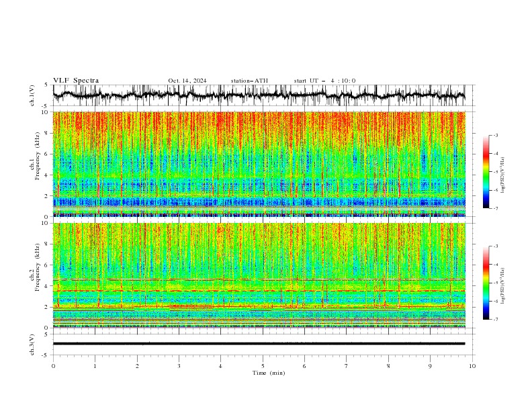Click time axis tick label "1" at bottom
The width and height of the screenshot is (532, 411).
[95, 366]
